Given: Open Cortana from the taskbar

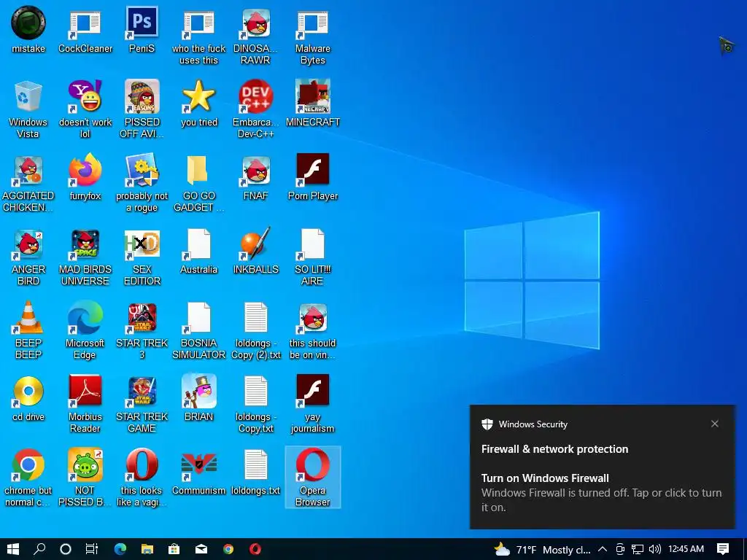Looking at the screenshot, I should [x=66, y=549].
